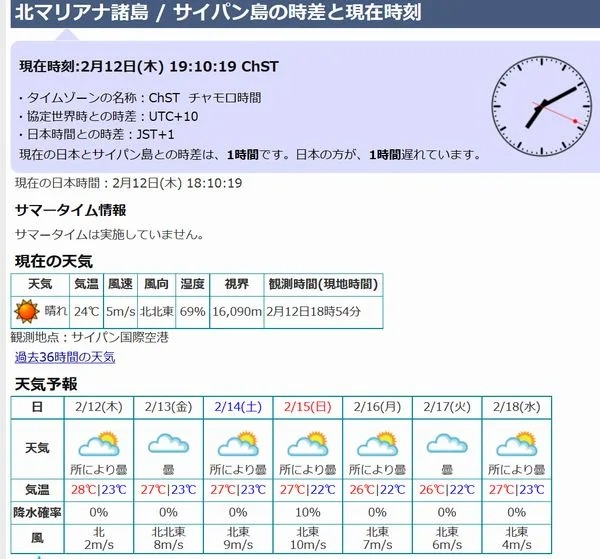Click the 2/16 Monday forecast weather icon
The image size is (600, 559).
point(378,443)
